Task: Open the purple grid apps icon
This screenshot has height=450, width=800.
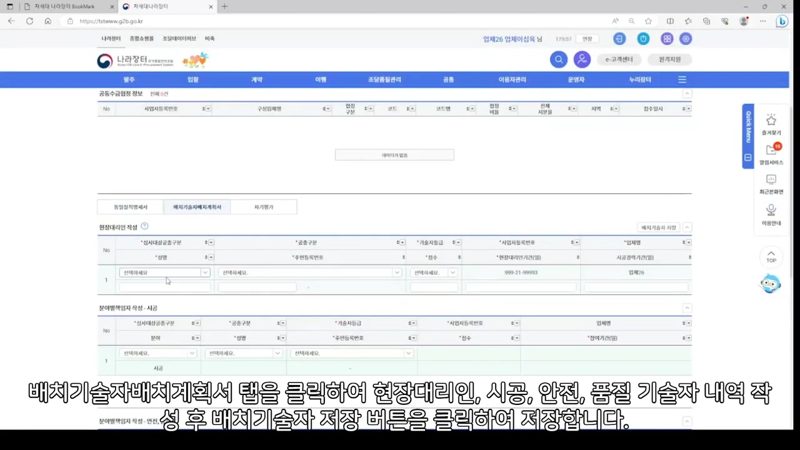Action: tap(667, 39)
